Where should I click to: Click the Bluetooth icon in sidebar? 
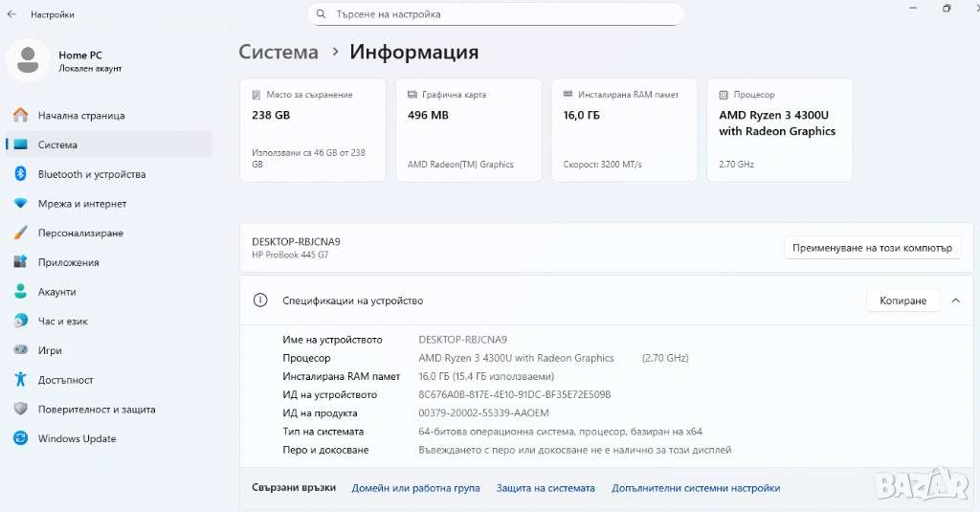coord(20,174)
